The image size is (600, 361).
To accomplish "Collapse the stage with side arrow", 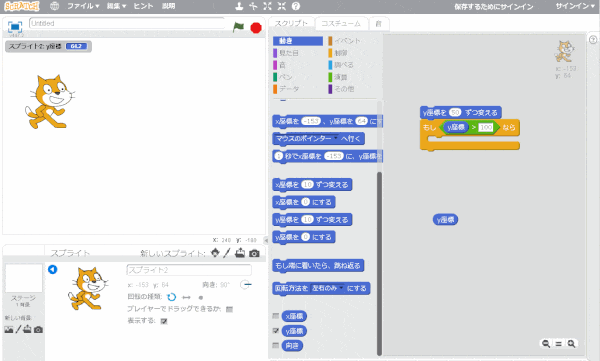I will [266, 240].
